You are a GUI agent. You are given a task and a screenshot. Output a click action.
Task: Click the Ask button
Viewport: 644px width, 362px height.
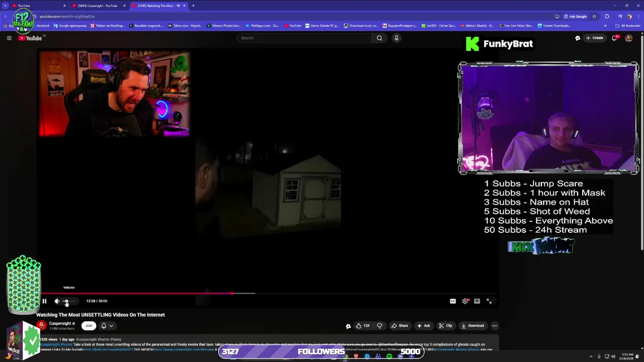(423, 325)
